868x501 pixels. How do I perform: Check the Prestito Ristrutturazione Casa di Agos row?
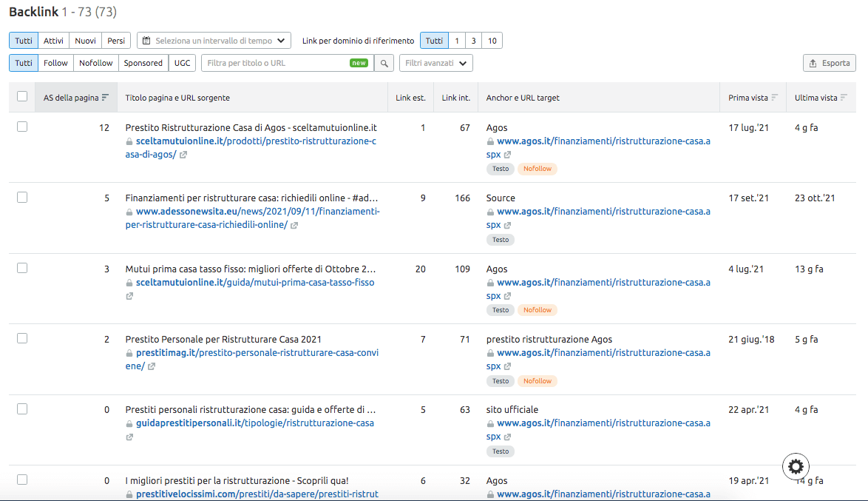click(22, 127)
